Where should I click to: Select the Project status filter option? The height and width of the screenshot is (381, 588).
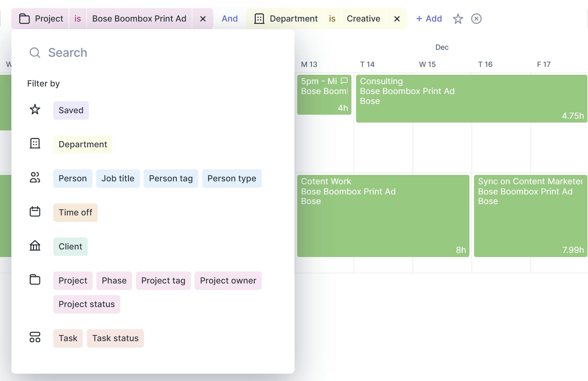click(87, 304)
